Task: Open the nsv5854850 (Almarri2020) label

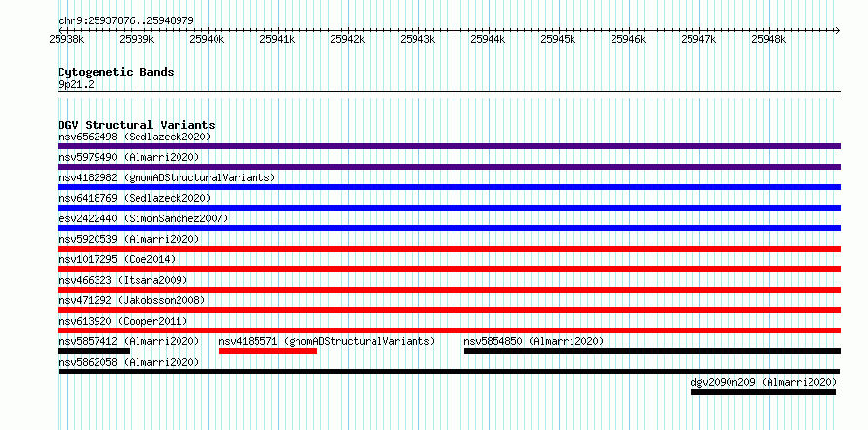Action: coord(533,341)
